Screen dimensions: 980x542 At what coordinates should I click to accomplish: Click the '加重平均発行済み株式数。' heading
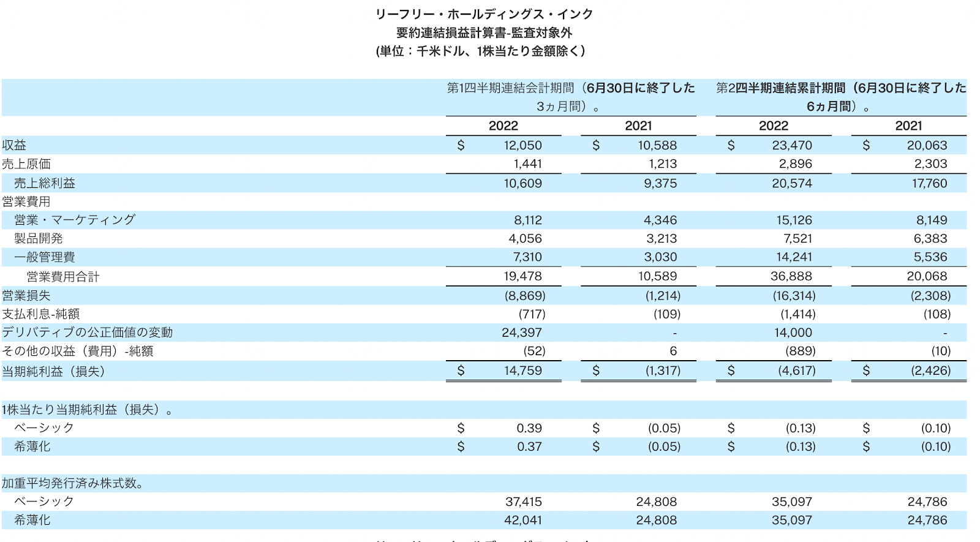pyautogui.click(x=73, y=483)
